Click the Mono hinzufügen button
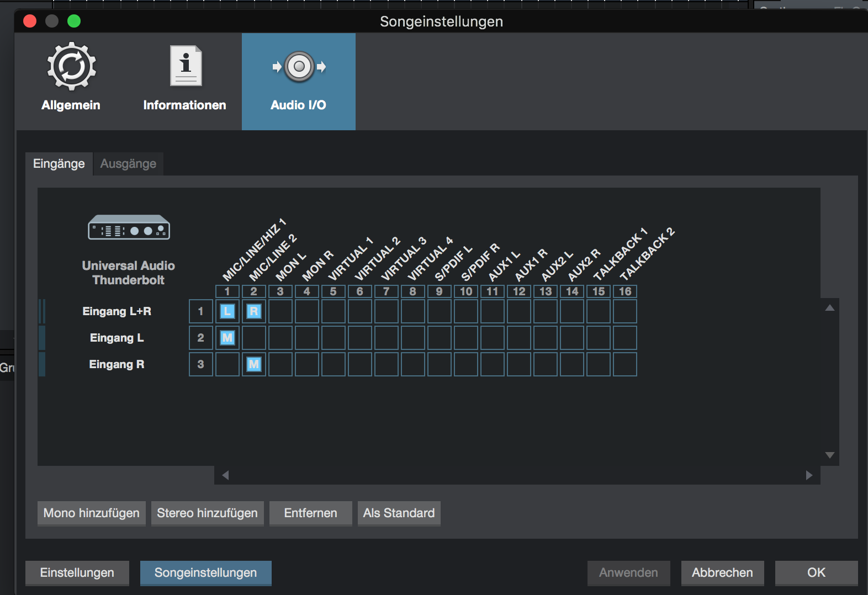 pos(92,513)
